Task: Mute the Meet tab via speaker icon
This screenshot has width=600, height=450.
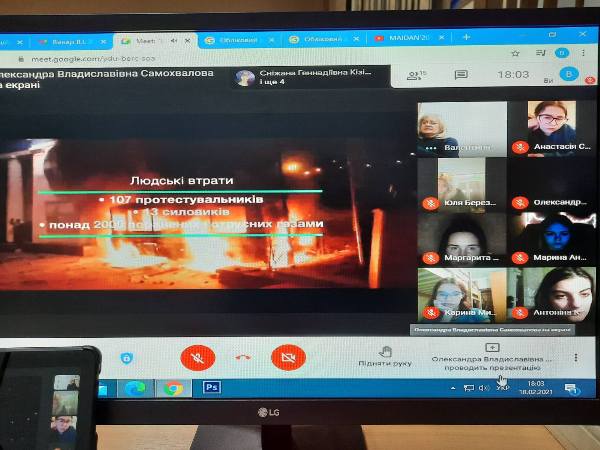Action: click(x=173, y=41)
